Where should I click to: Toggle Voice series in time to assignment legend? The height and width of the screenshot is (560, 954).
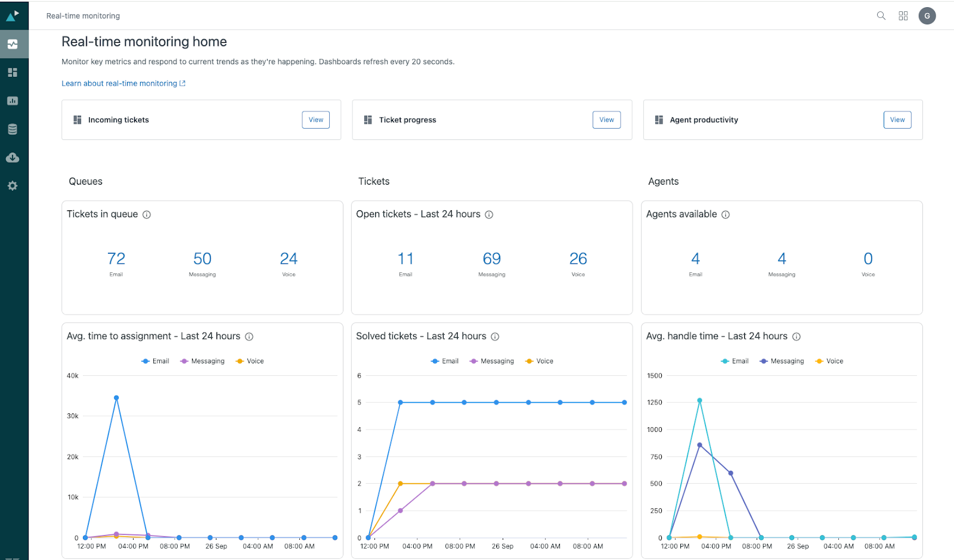250,361
